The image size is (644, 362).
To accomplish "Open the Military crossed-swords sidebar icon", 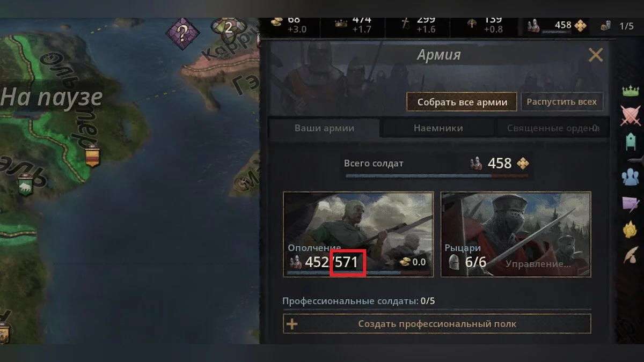I will (631, 115).
